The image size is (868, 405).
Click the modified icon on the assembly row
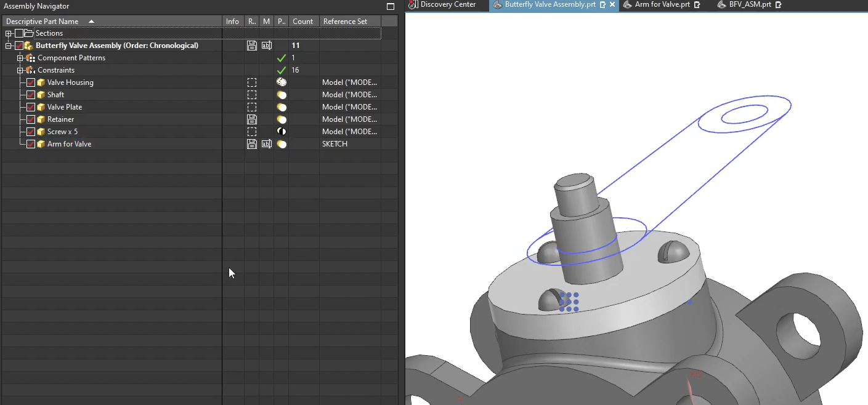tap(266, 46)
